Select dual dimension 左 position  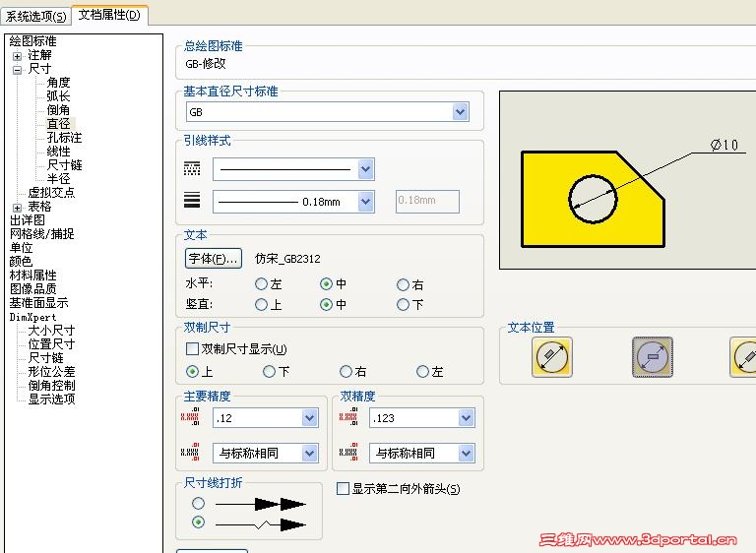click(422, 371)
